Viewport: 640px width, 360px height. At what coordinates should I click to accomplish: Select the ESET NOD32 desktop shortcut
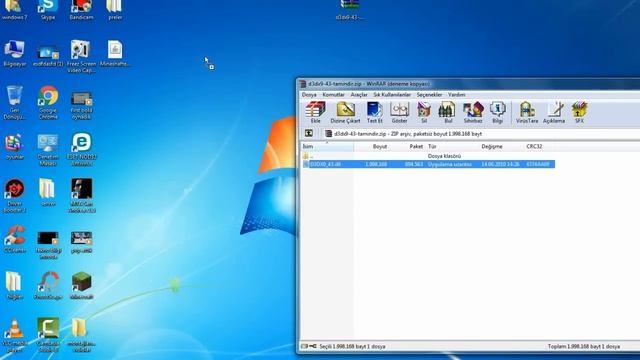pos(81,149)
